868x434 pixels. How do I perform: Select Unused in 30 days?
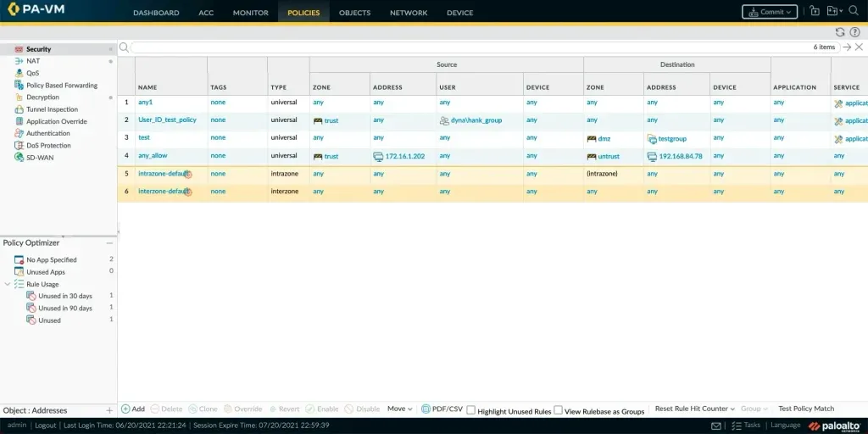[x=64, y=296]
